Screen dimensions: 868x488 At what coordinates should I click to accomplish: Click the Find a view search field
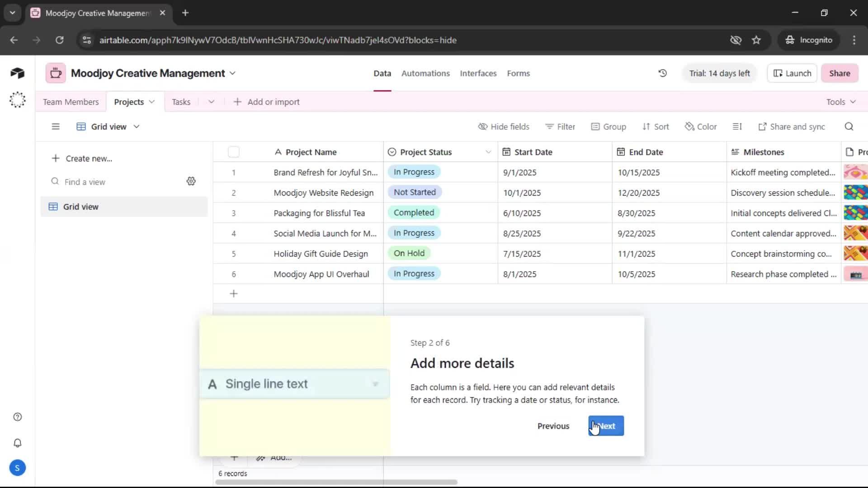click(115, 182)
